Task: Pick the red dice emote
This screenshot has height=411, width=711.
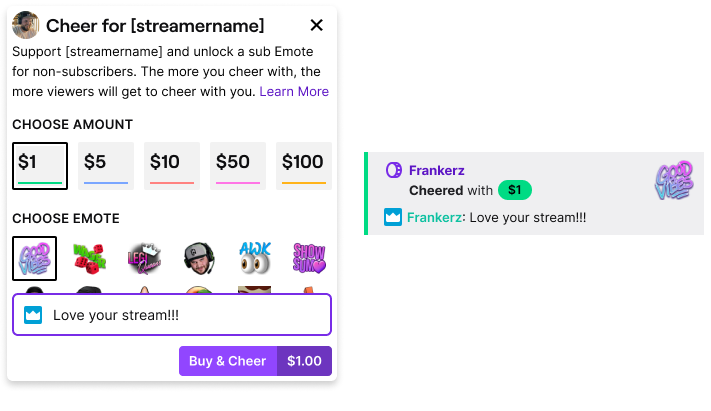Action: [x=90, y=259]
